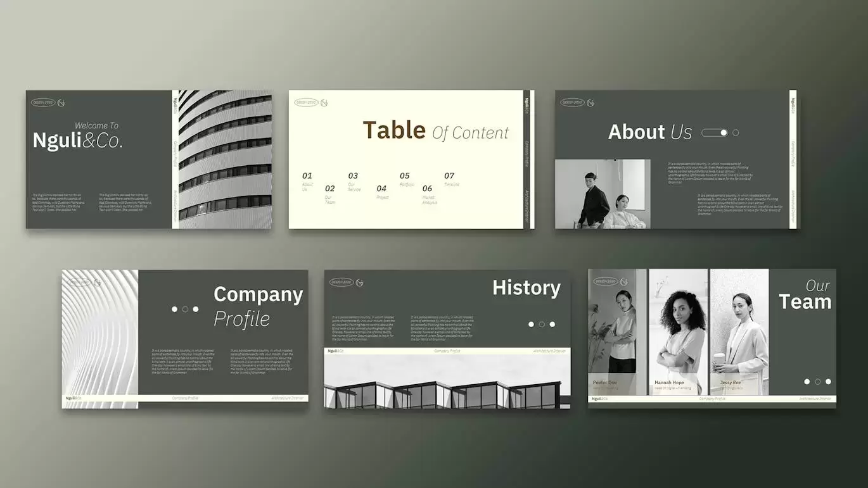
Task: Click the 'History' slide heading
Action: pos(527,288)
